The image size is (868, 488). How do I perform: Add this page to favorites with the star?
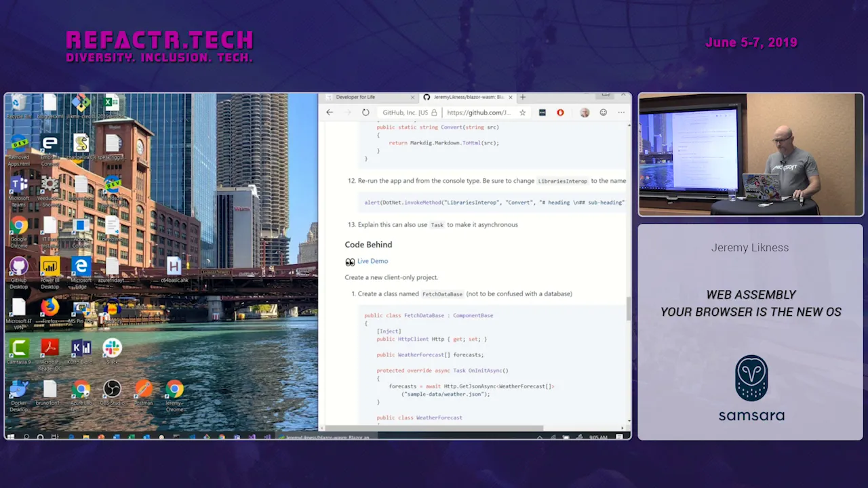[x=522, y=113]
